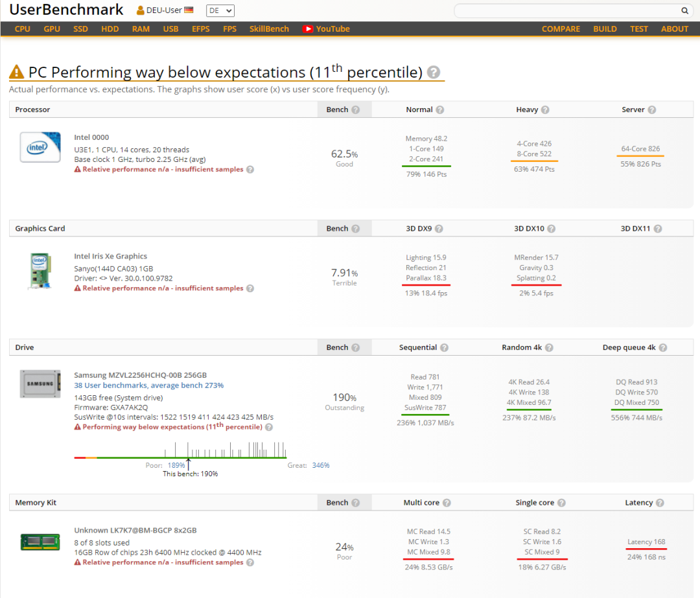
Task: Click the Samsung SSD drive image
Action: point(40,384)
